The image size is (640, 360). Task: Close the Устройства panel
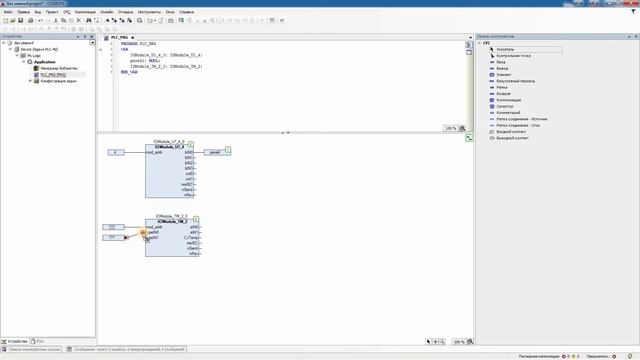(x=91, y=37)
